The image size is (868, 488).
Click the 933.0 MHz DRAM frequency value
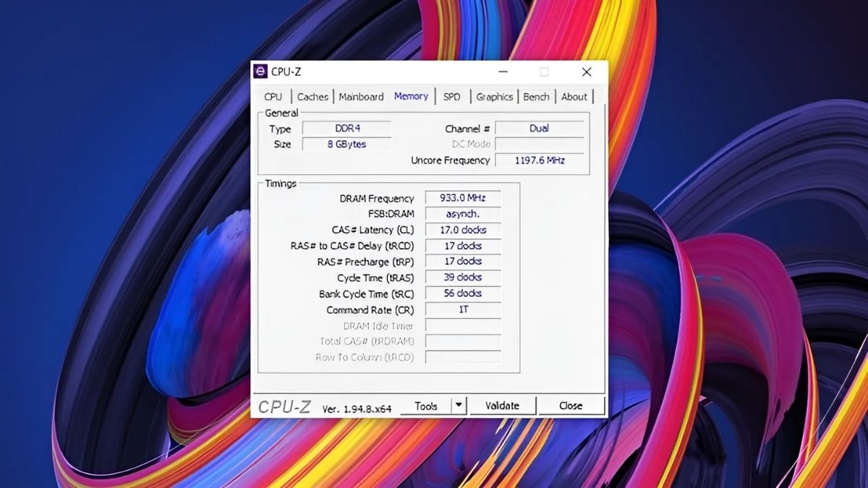click(x=463, y=198)
